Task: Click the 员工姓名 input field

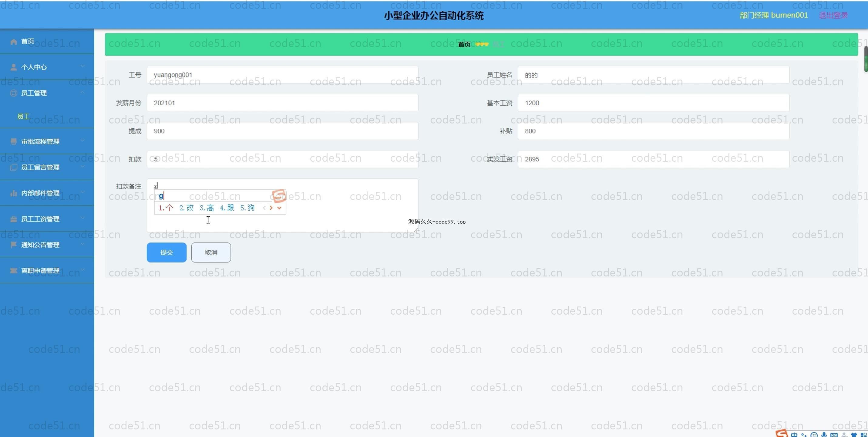Action: (653, 75)
